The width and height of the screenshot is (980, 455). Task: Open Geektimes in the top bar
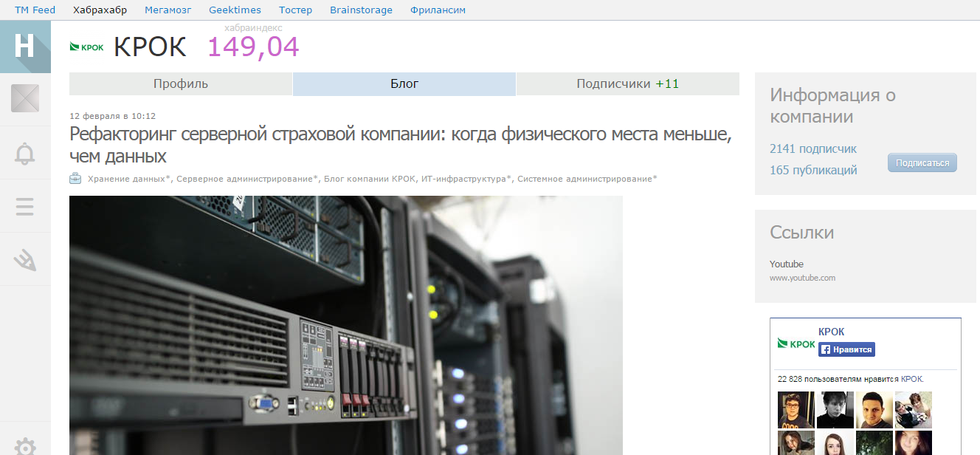235,10
